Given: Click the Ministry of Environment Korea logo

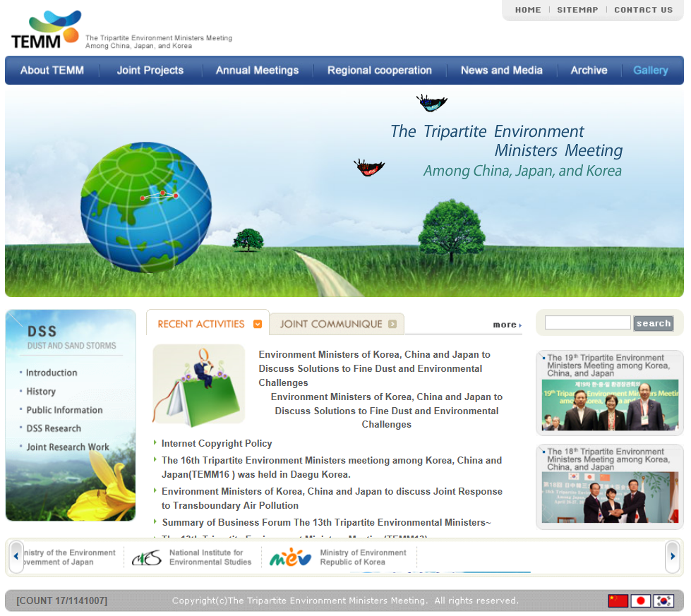Looking at the screenshot, I should pos(290,557).
